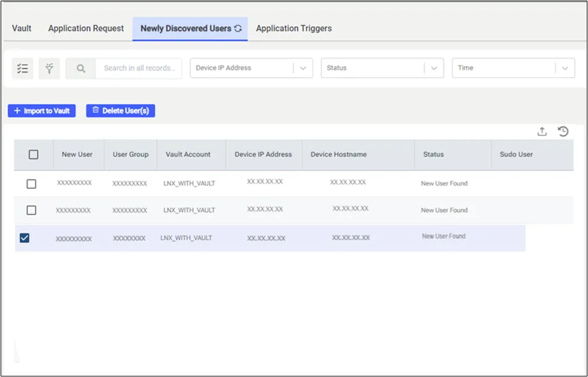This screenshot has width=588, height=377.
Task: Click the trash icon in Delete User(s)
Action: (x=95, y=110)
